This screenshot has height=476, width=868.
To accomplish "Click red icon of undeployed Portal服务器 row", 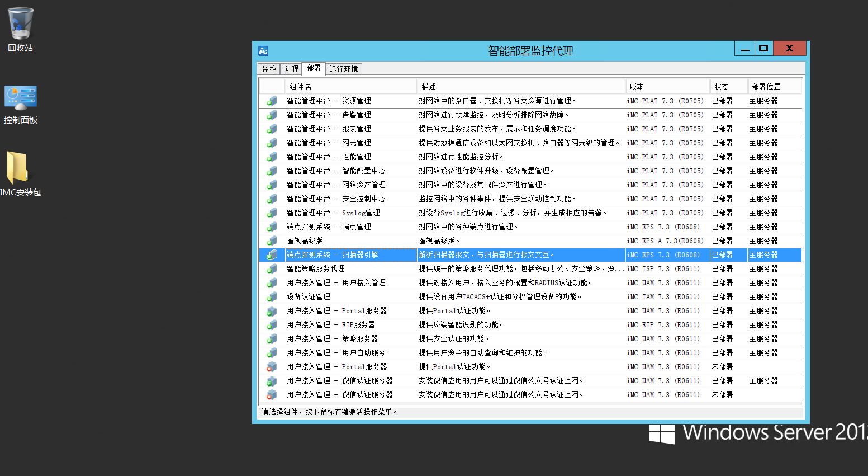I will pyautogui.click(x=272, y=367).
